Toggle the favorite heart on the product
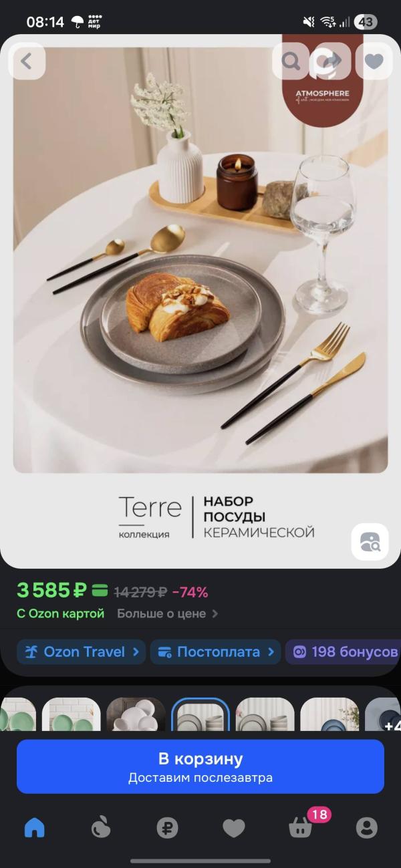The height and width of the screenshot is (868, 401). (374, 61)
